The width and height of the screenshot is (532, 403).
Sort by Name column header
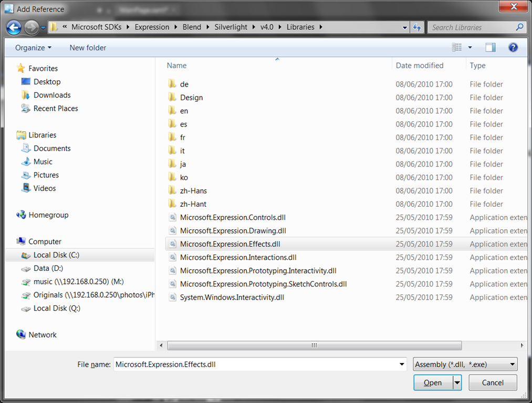[176, 66]
